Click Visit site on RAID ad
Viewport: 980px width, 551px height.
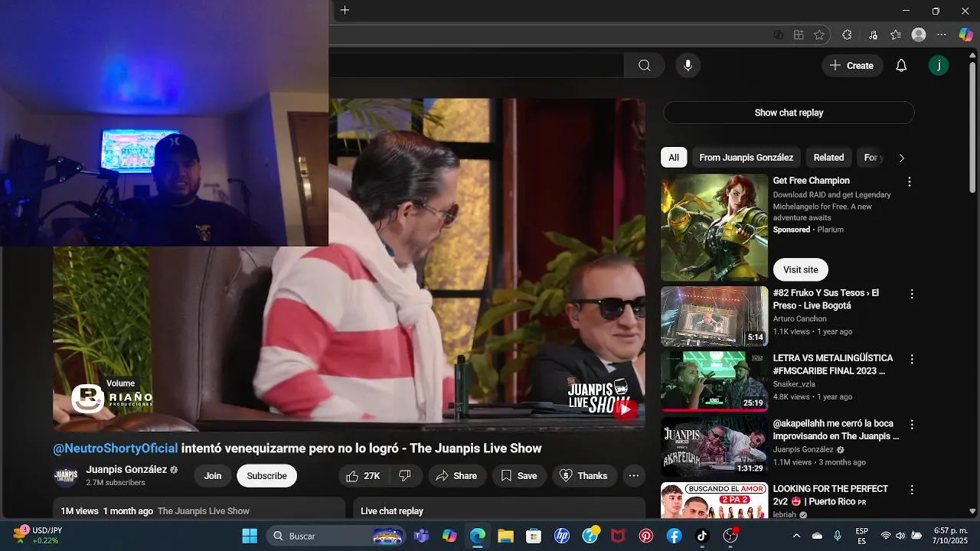[x=801, y=269]
